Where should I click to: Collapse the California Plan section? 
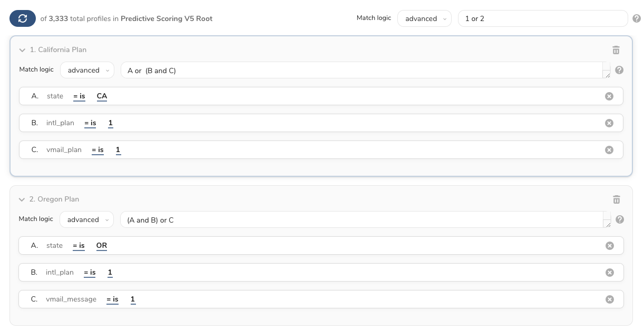(x=22, y=50)
